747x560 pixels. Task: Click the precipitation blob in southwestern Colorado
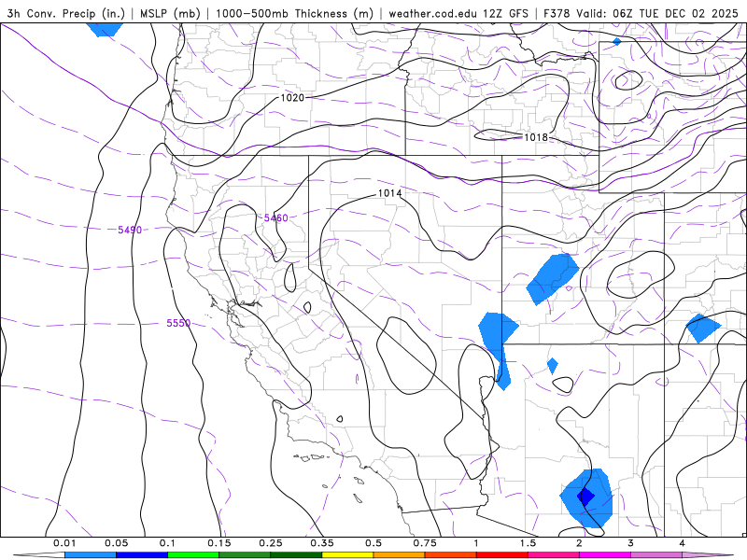click(x=703, y=329)
